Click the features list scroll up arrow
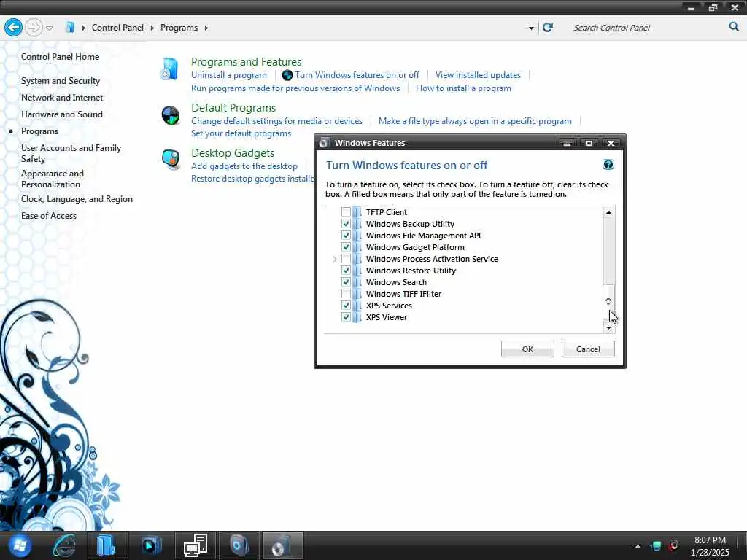This screenshot has height=560, width=747. (x=608, y=212)
